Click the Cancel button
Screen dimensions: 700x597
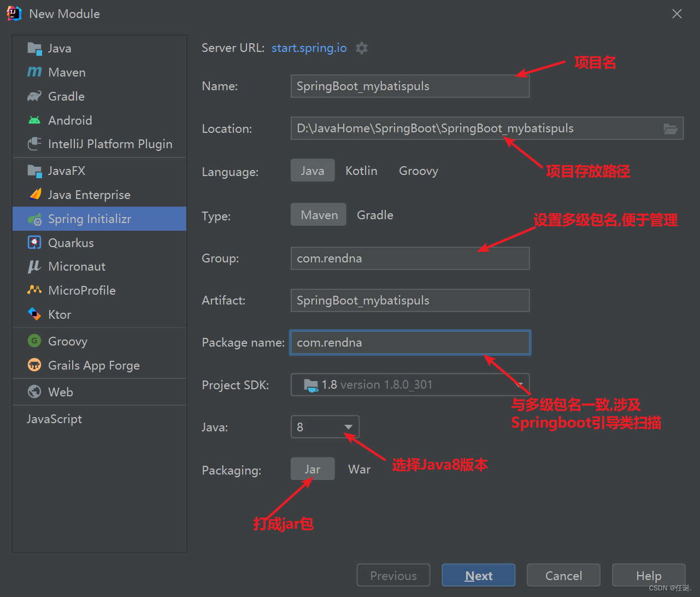click(x=563, y=576)
